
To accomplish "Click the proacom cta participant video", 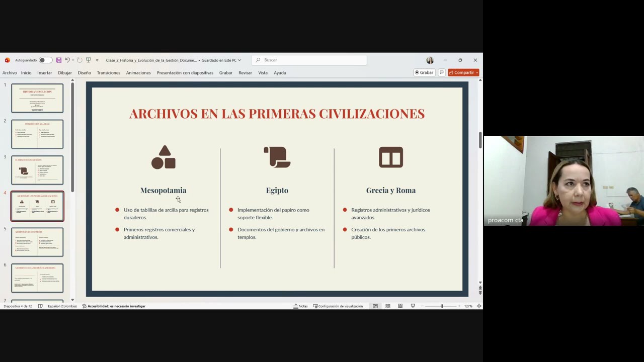I will [563, 181].
